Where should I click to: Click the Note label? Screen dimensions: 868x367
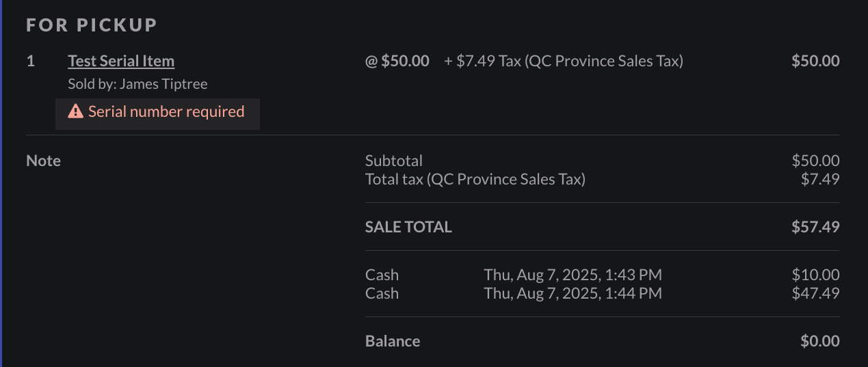[43, 161]
